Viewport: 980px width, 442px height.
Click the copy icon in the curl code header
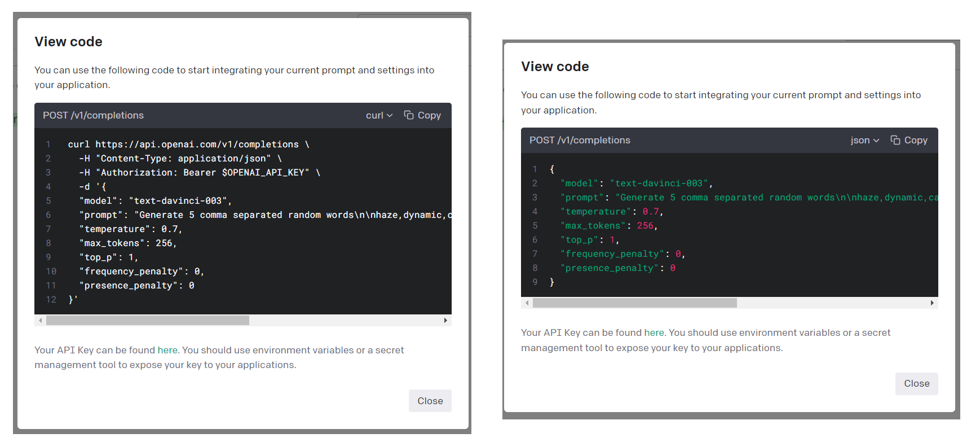[x=409, y=115]
